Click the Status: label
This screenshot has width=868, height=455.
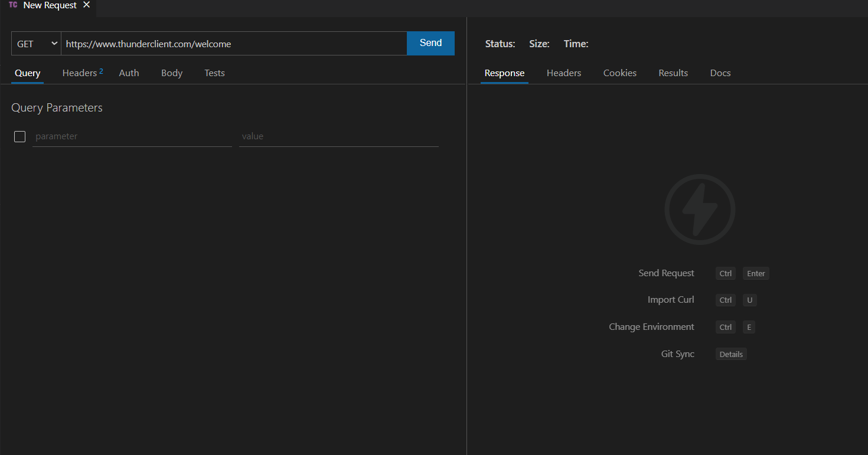[500, 44]
